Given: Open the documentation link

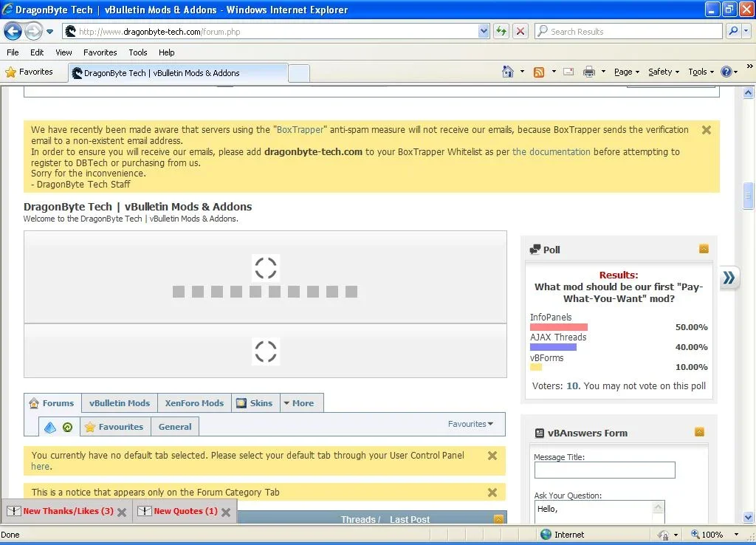Looking at the screenshot, I should tap(551, 152).
